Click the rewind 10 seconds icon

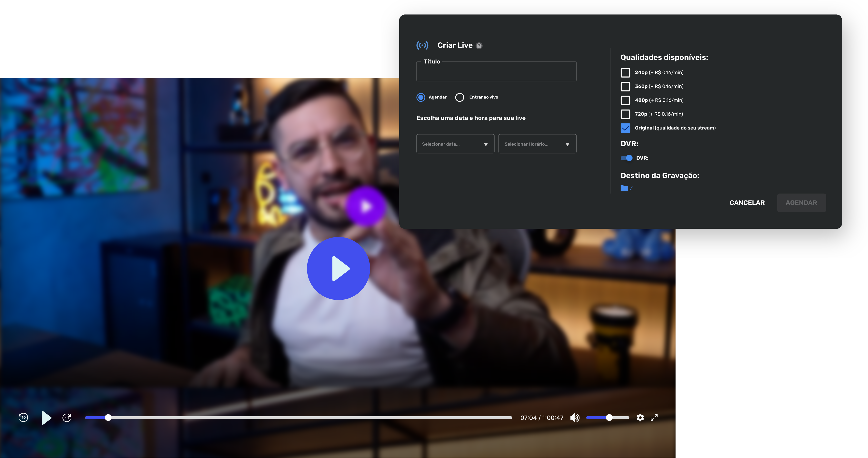coord(23,418)
